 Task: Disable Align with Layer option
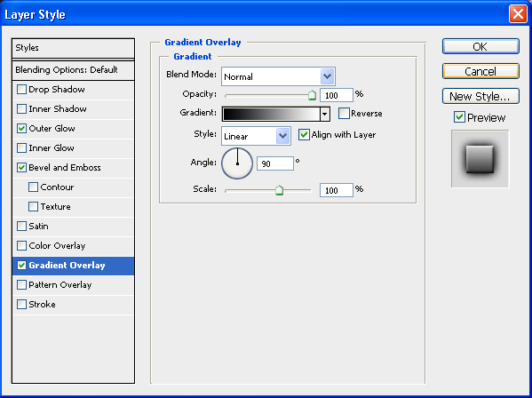(x=304, y=135)
